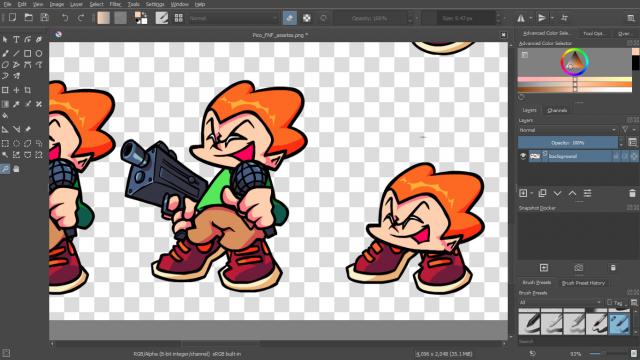Open layer properties in Layers panel

coord(587,193)
